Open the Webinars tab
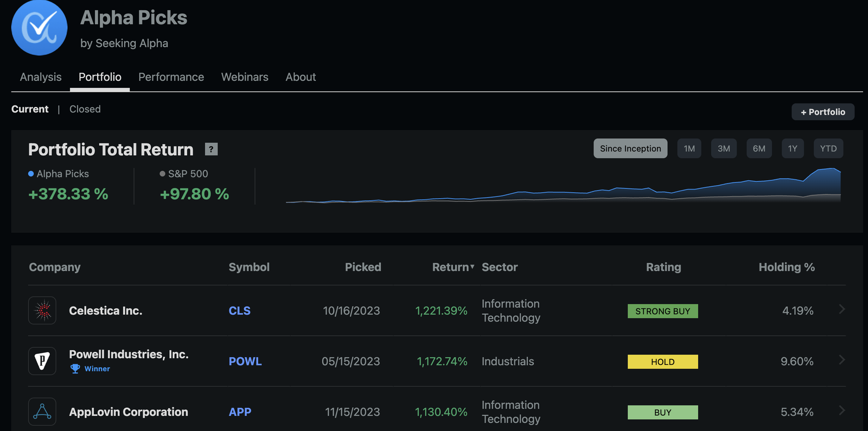 pyautogui.click(x=245, y=77)
